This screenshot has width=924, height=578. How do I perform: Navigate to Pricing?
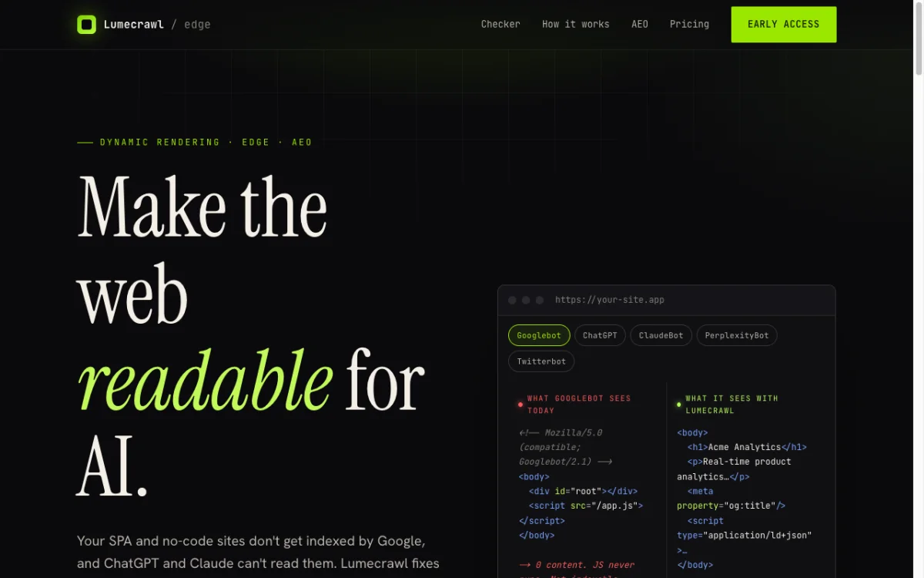(x=689, y=25)
